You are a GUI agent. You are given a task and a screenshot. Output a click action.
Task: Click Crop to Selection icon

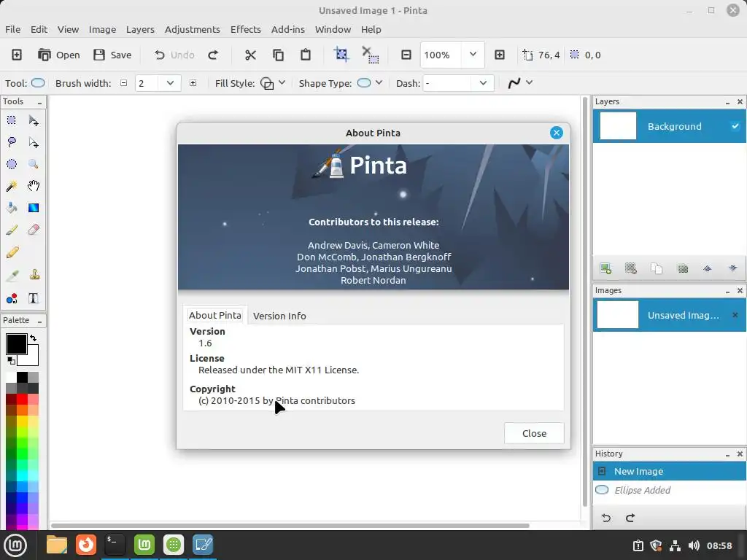coord(341,54)
